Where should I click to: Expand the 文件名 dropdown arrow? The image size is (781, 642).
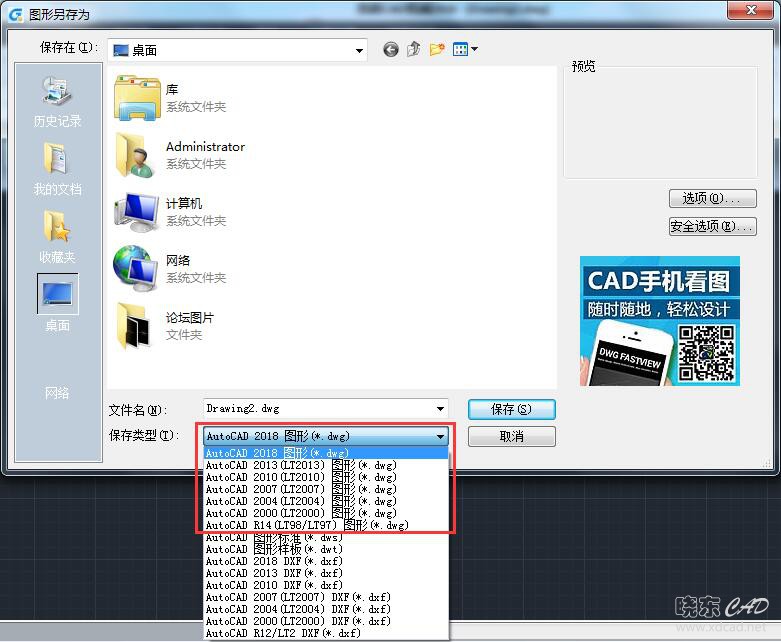(440, 409)
